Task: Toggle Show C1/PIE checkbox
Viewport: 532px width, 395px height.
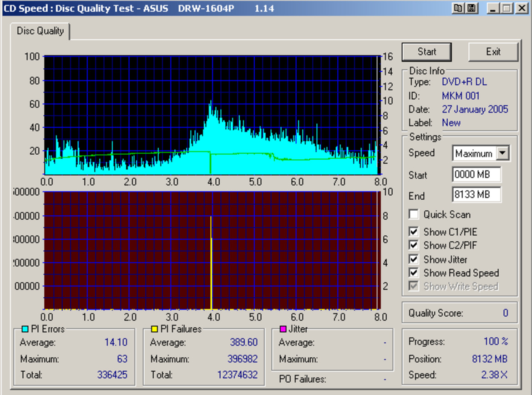Action: [414, 232]
